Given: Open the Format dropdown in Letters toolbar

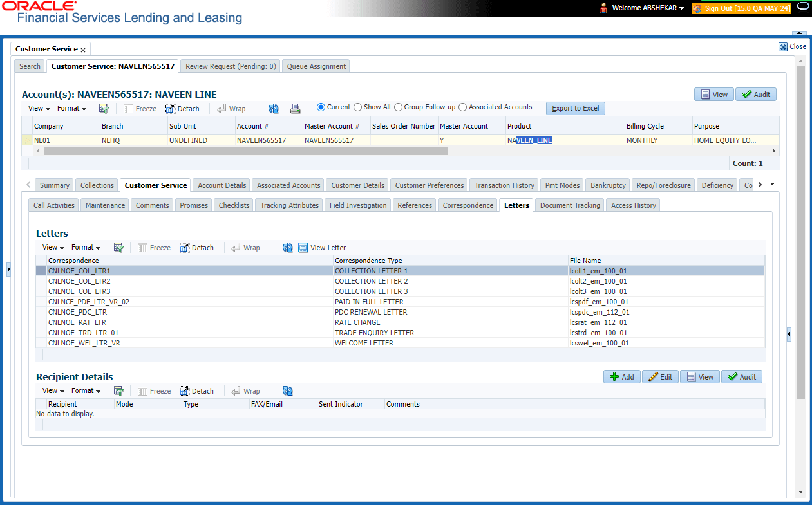Looking at the screenshot, I should [86, 248].
